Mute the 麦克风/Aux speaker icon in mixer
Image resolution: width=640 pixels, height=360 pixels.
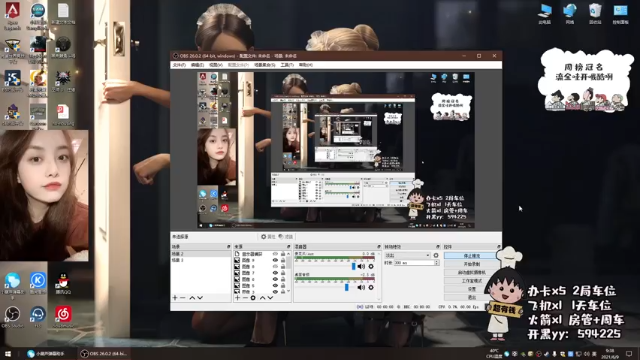coord(361,267)
